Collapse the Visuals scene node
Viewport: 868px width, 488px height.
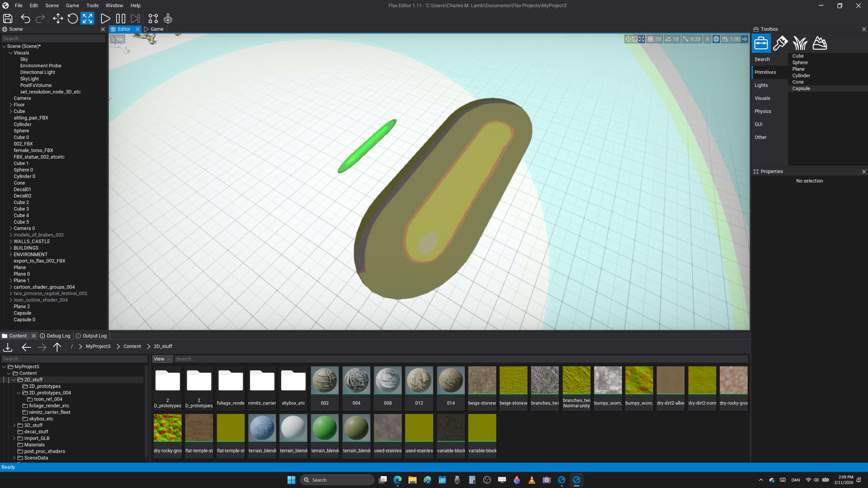coord(11,53)
